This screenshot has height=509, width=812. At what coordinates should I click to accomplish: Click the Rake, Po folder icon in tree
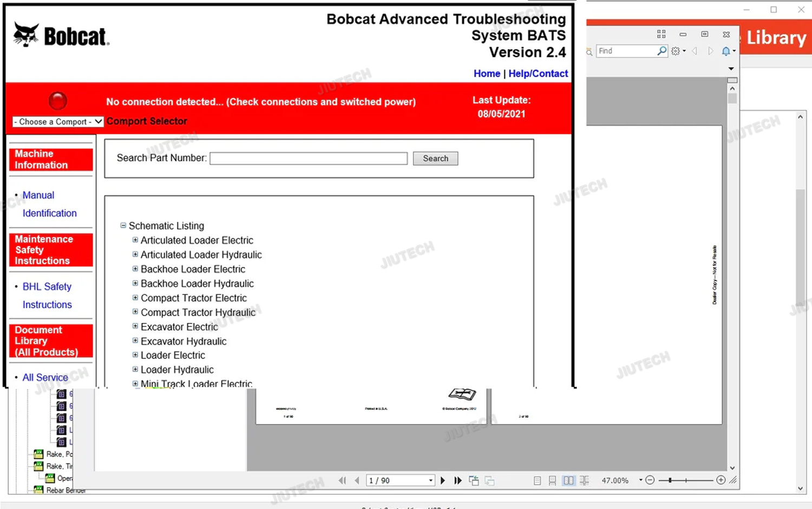38,454
